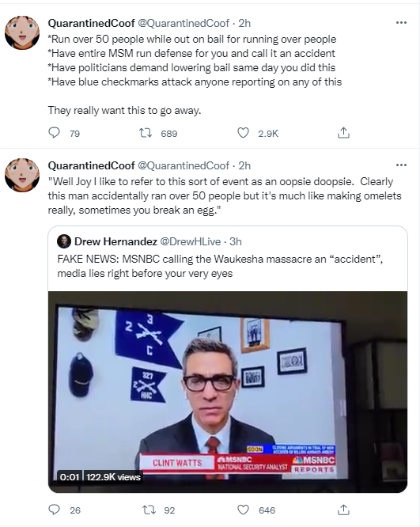Open QuarantinedCoof avatar on second tweet

(x=22, y=175)
